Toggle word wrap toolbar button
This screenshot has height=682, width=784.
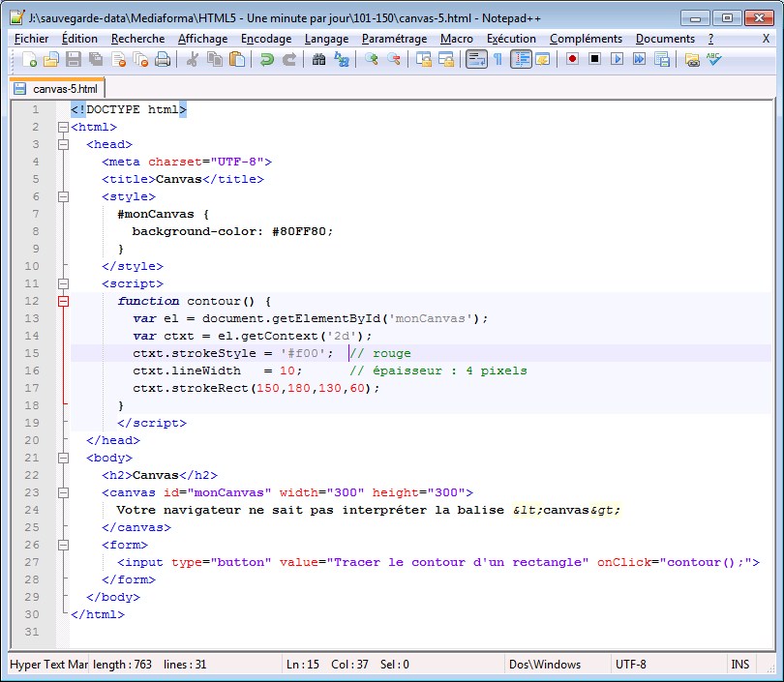476,60
